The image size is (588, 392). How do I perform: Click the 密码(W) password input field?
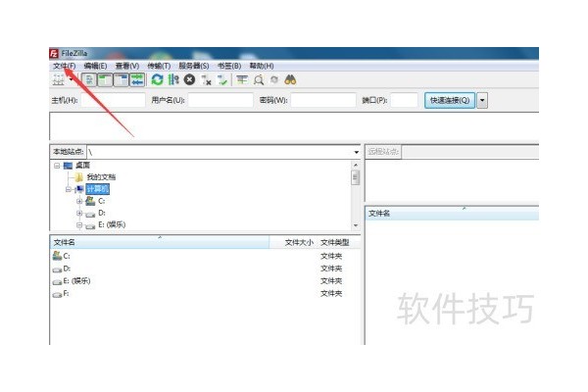323,100
